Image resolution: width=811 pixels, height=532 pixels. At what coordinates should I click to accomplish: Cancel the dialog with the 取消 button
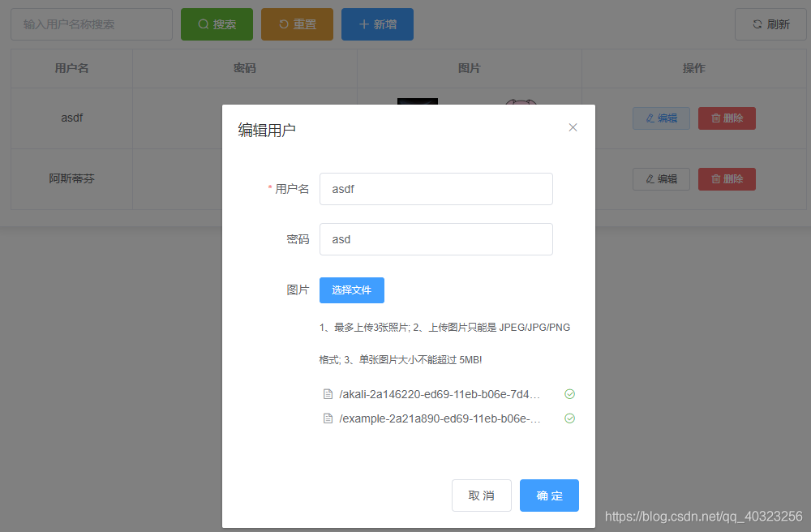click(482, 495)
